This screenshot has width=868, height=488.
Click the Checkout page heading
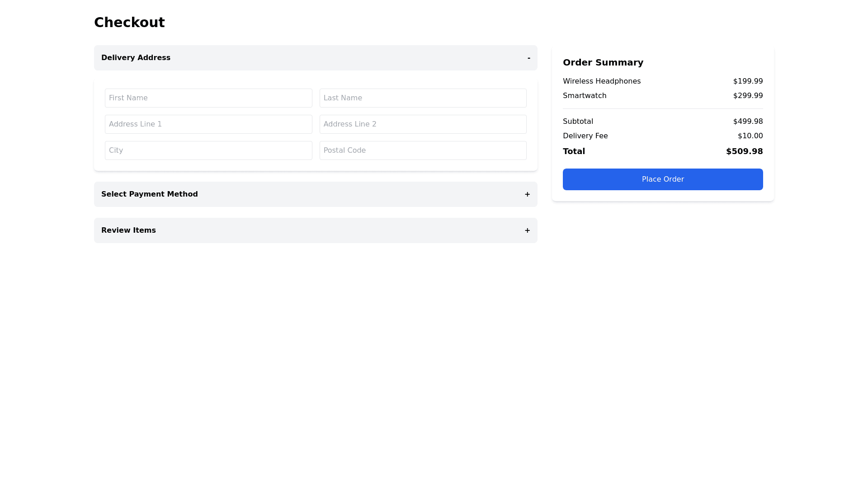129,23
